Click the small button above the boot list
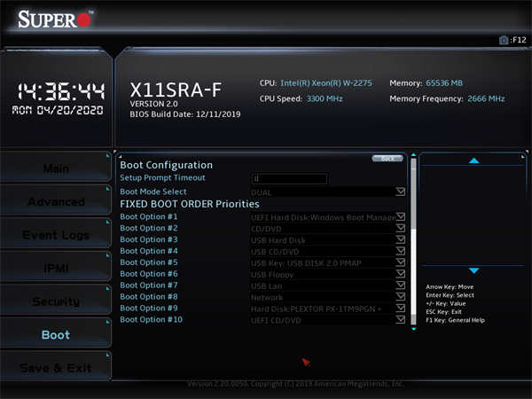Image resolution: width=532 pixels, height=399 pixels. pyautogui.click(x=387, y=159)
